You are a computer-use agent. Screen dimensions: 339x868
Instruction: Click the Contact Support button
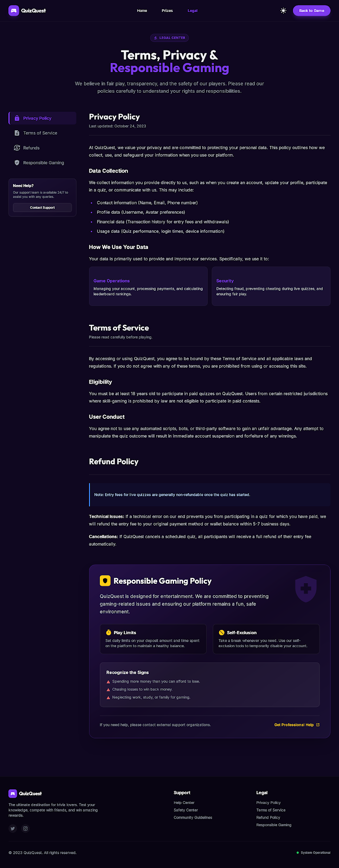tap(42, 207)
